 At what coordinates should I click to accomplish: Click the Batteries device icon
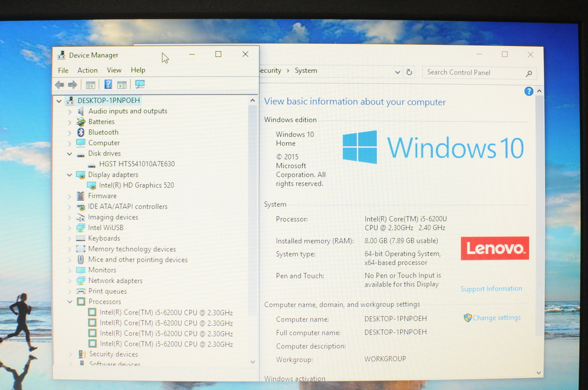80,122
